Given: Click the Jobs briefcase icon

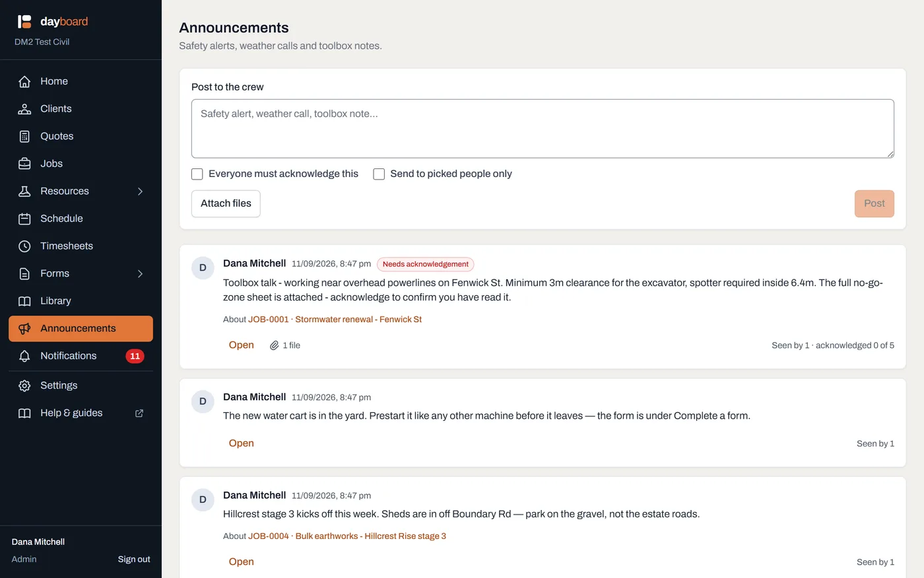Looking at the screenshot, I should point(24,164).
